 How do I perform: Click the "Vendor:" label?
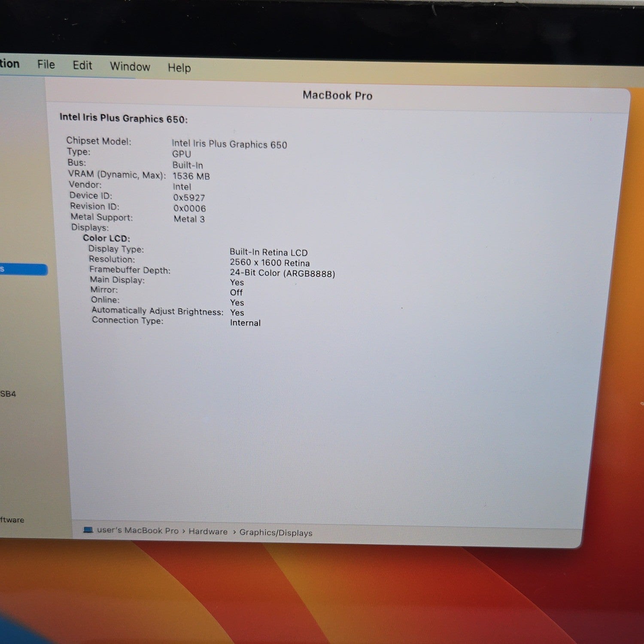tap(85, 185)
